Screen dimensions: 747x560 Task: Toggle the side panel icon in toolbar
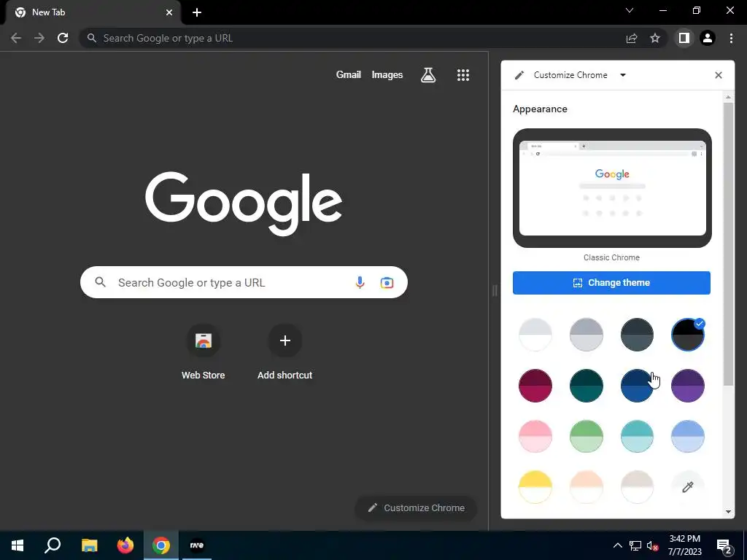tap(684, 38)
